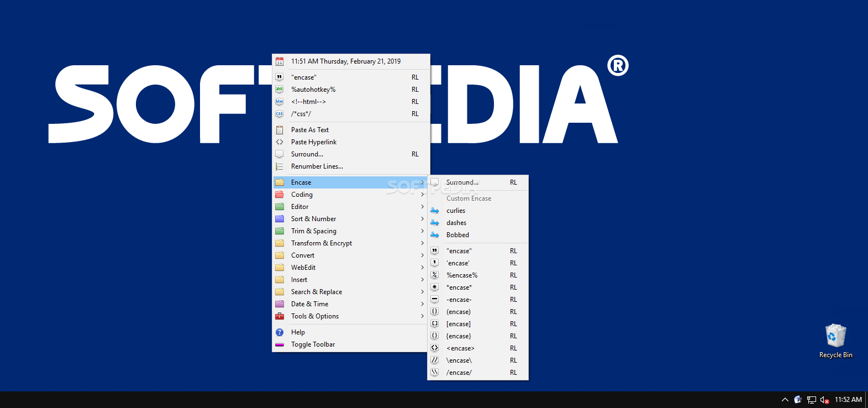Viewport: 868px width, 408px height.
Task: Click the network icon in system tray
Action: pyautogui.click(x=811, y=400)
